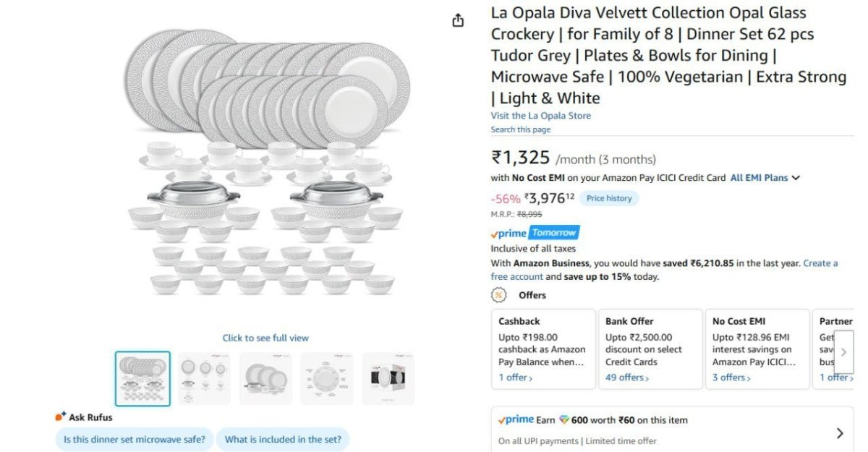Select the last packaging box thumbnail
868x452 pixels.
[x=388, y=377]
